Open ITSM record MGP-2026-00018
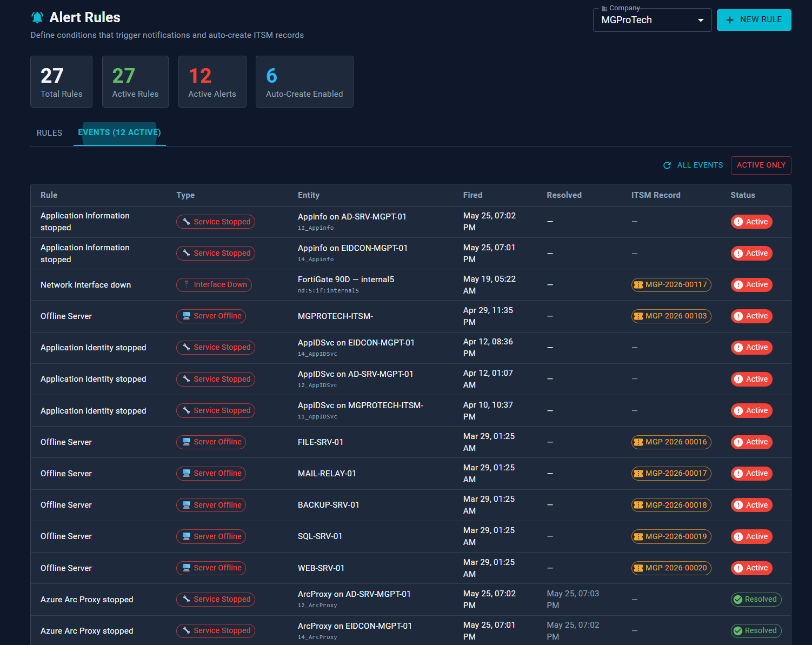 [x=671, y=505]
